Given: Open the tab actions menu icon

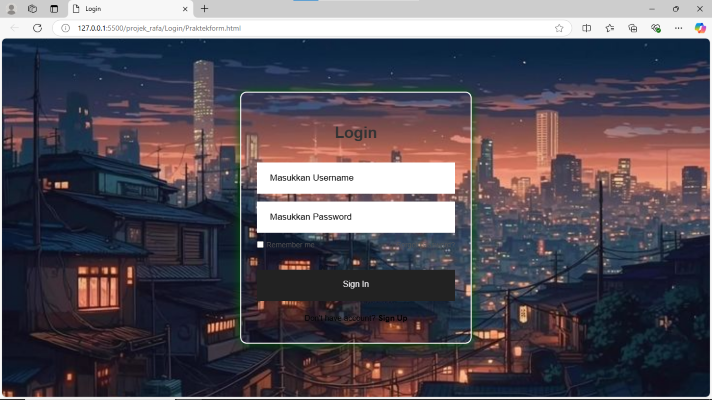Looking at the screenshot, I should 54,8.
